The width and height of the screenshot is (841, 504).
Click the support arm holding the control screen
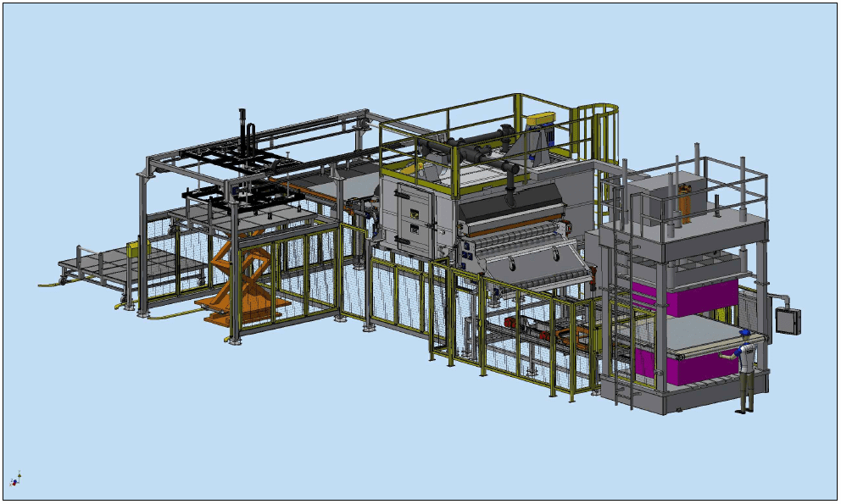[777, 296]
